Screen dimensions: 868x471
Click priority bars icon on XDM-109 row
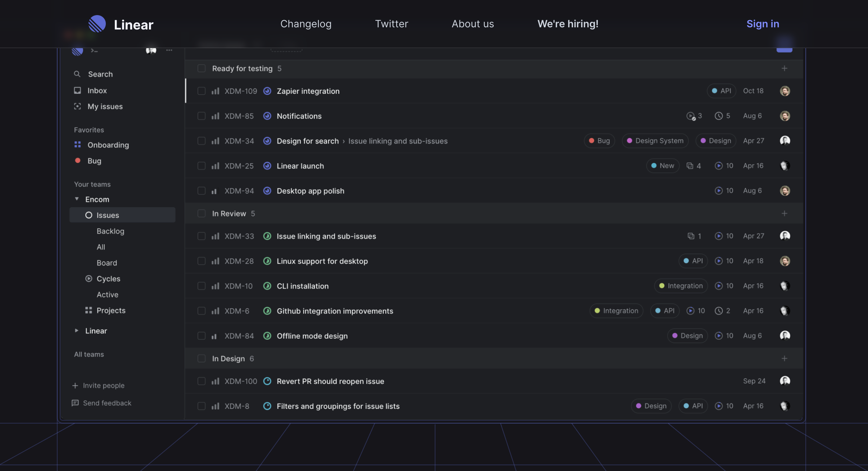tap(215, 91)
